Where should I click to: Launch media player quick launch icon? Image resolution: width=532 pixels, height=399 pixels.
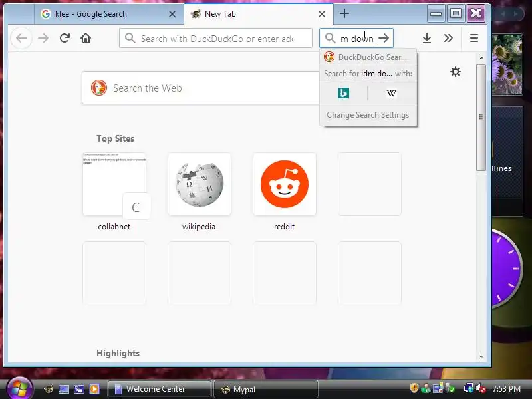pyautogui.click(x=94, y=389)
